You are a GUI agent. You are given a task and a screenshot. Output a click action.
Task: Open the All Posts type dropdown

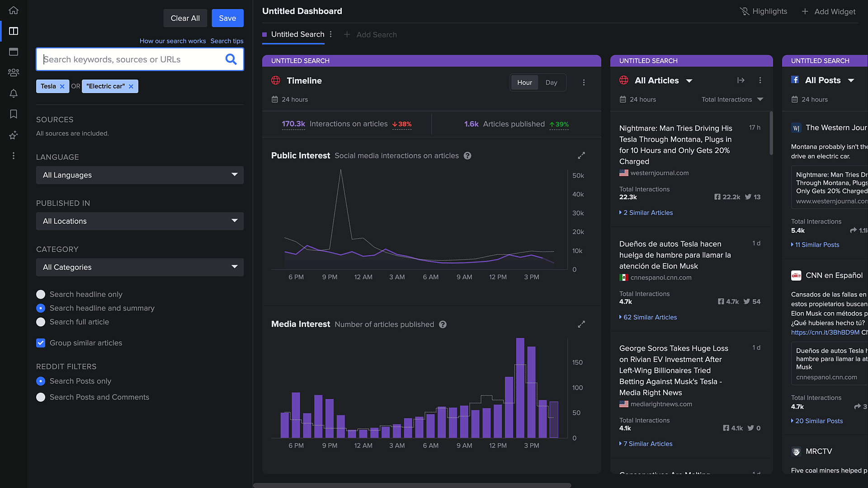[830, 80]
